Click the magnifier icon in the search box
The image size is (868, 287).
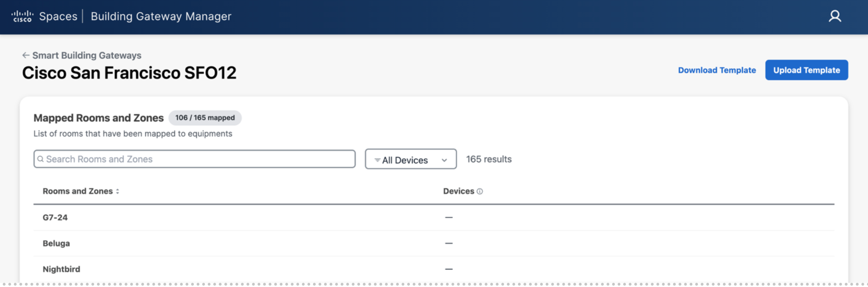point(41,159)
